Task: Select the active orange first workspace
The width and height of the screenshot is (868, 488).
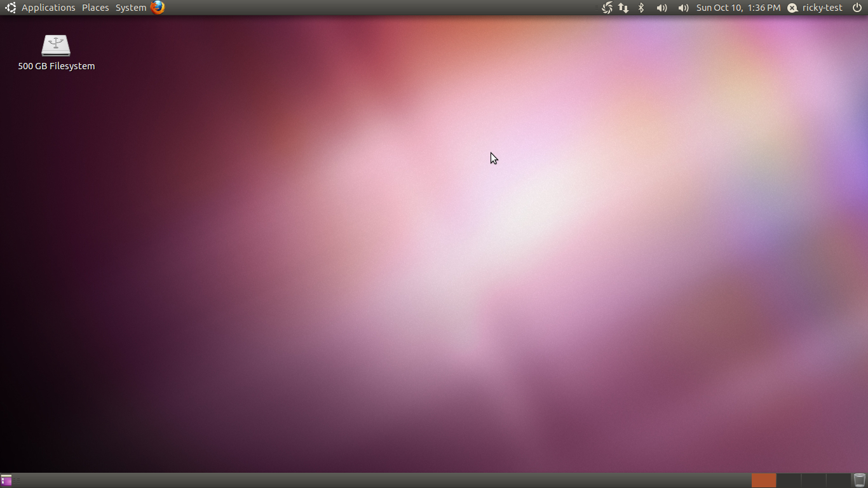Action: (x=764, y=480)
